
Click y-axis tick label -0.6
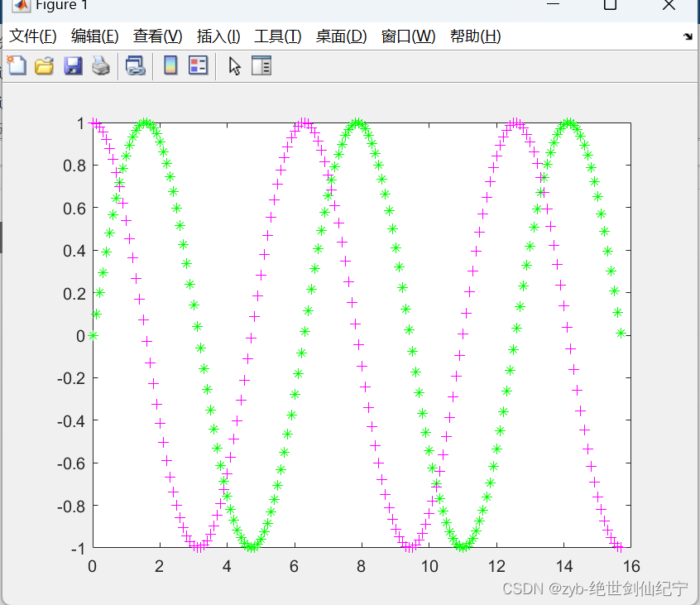(x=71, y=463)
